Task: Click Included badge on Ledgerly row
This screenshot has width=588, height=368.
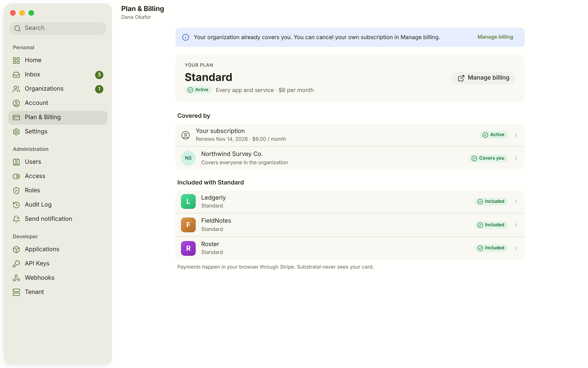Action: (491, 201)
